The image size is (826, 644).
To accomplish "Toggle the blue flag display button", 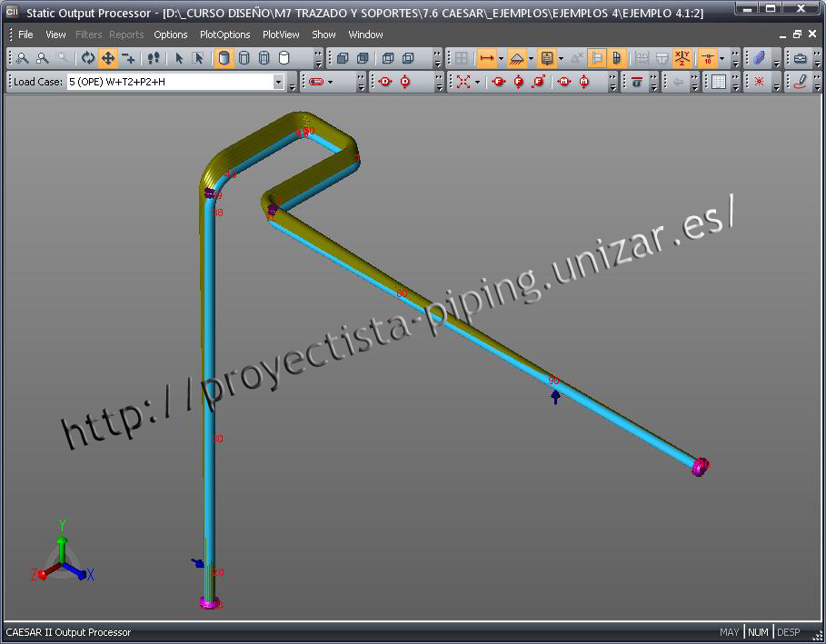I will coord(596,58).
